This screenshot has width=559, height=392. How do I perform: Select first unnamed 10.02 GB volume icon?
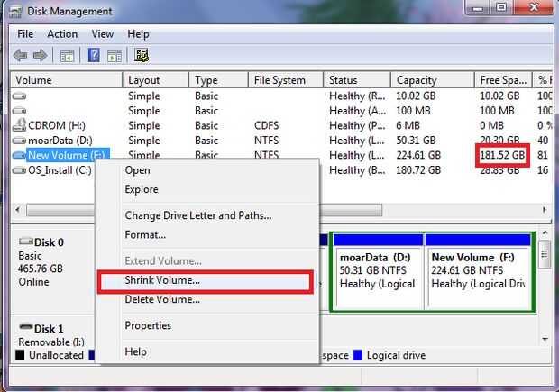[19, 96]
